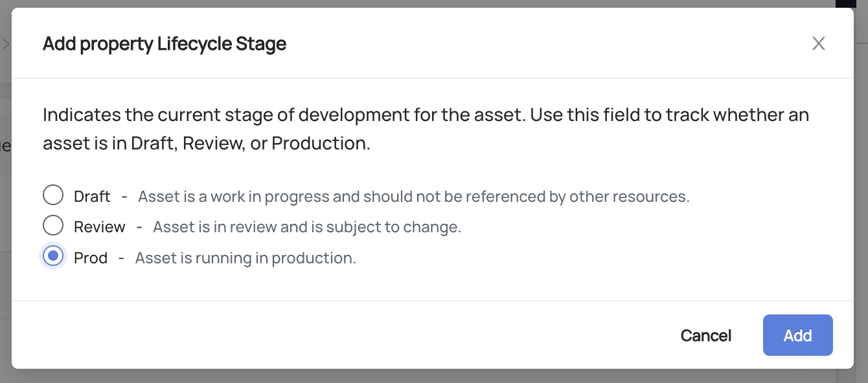
Task: Close the Add property dialog with X
Action: coord(819,44)
